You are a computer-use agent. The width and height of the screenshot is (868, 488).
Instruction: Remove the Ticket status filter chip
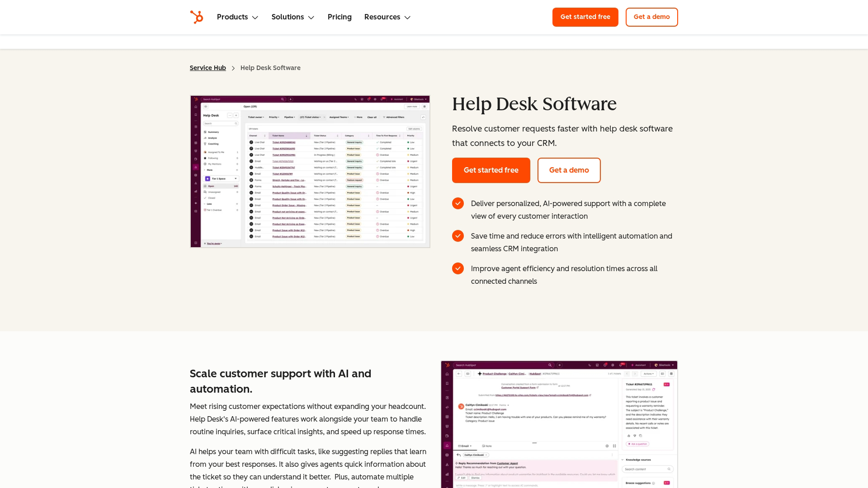(x=324, y=117)
